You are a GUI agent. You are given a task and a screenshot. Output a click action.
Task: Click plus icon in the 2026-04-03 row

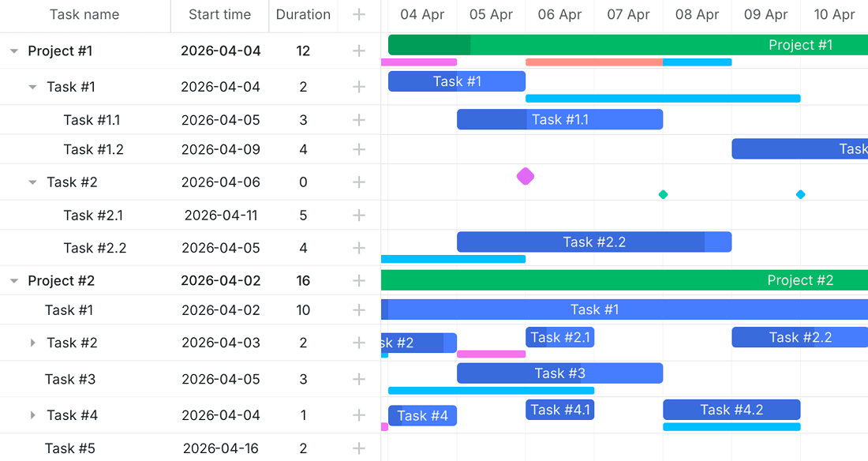tap(359, 343)
